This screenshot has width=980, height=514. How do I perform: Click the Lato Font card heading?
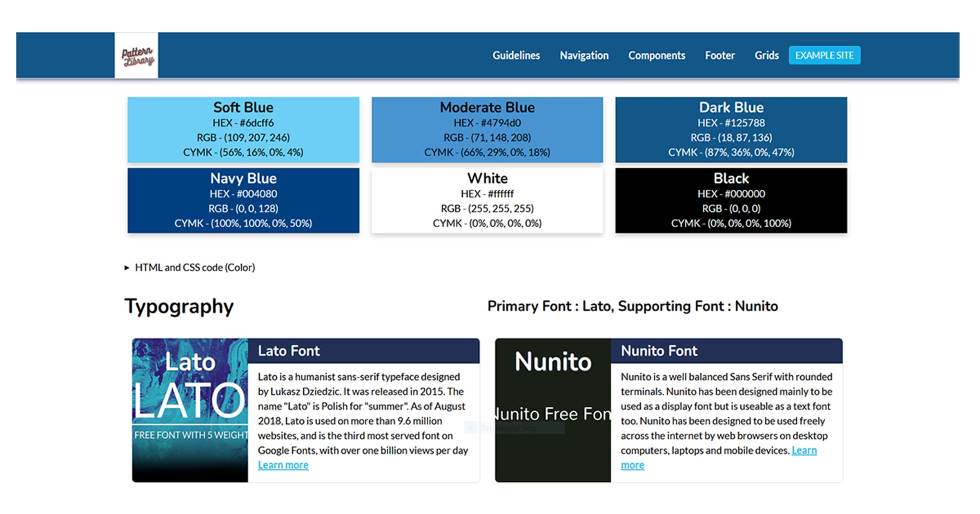pyautogui.click(x=289, y=351)
